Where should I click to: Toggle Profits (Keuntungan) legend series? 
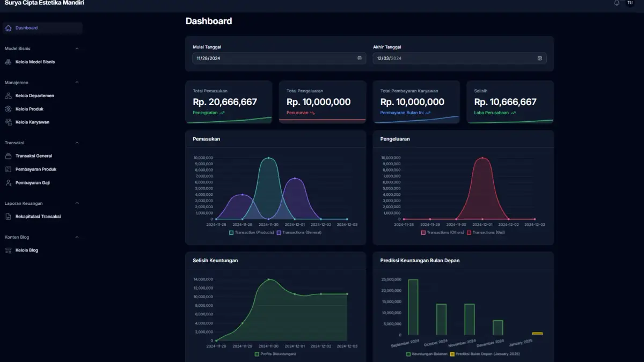point(275,354)
